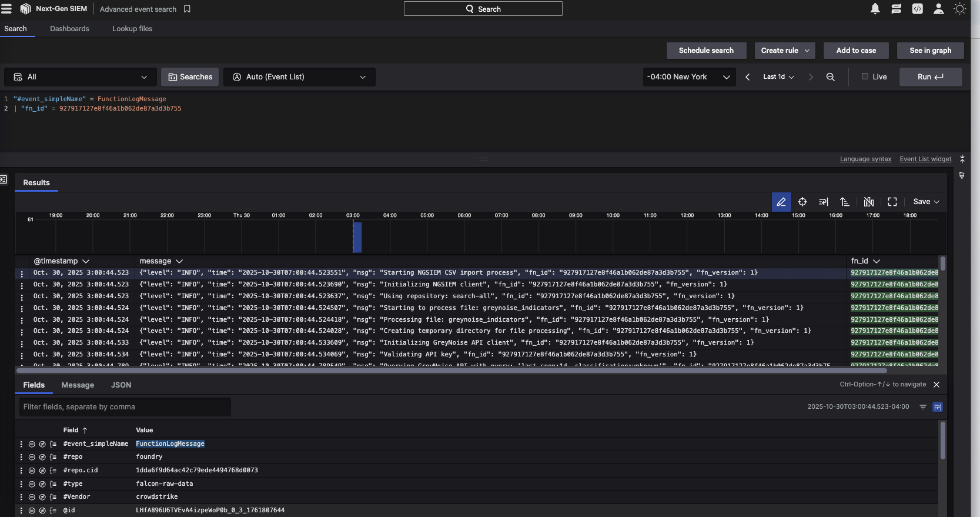Enable the Live search checkbox
Image resolution: width=980 pixels, height=517 pixels.
[865, 76]
